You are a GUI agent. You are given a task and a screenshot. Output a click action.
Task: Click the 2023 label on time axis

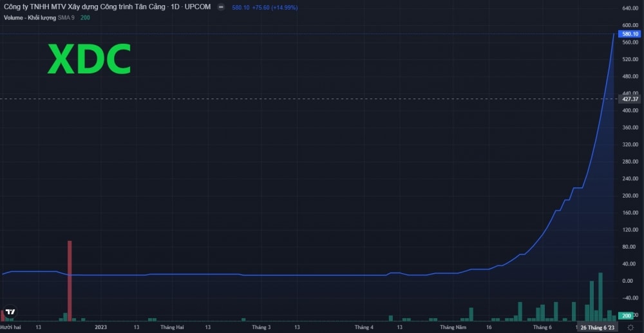click(100, 327)
